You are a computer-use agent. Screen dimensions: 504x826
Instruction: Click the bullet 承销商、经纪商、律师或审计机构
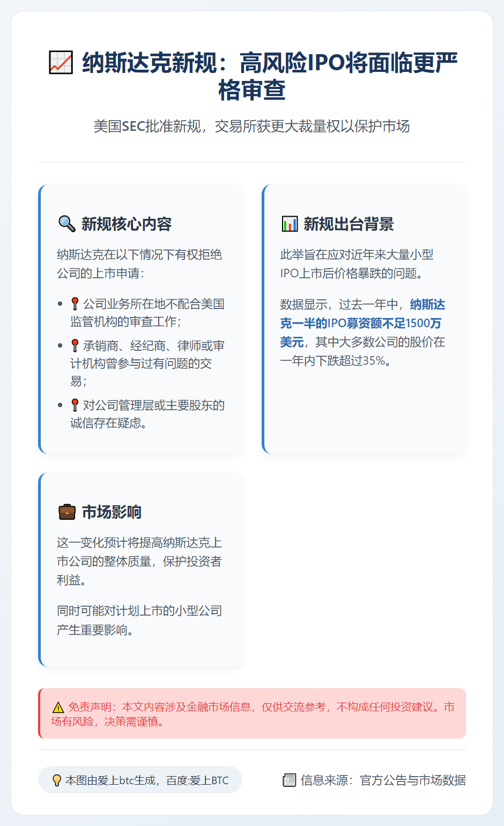point(147,363)
